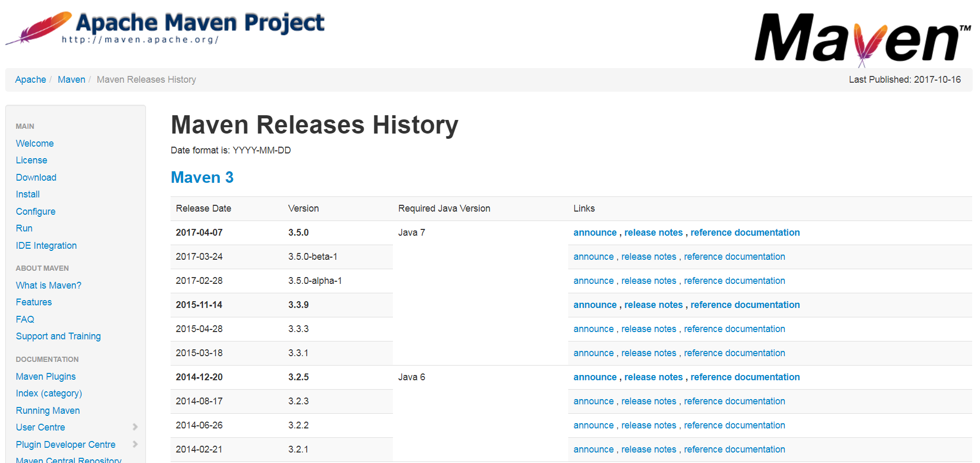Open the What is Maven? link
The image size is (980, 463).
(49, 285)
